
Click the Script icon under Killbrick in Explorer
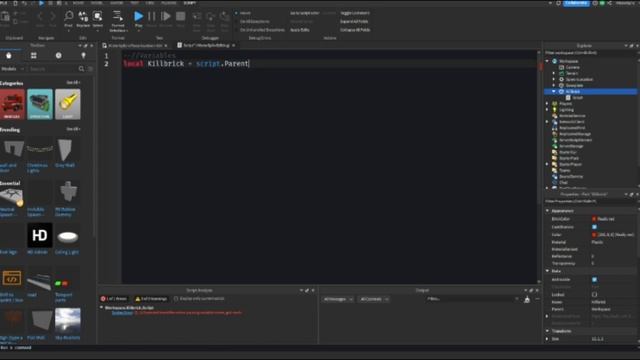[x=568, y=98]
